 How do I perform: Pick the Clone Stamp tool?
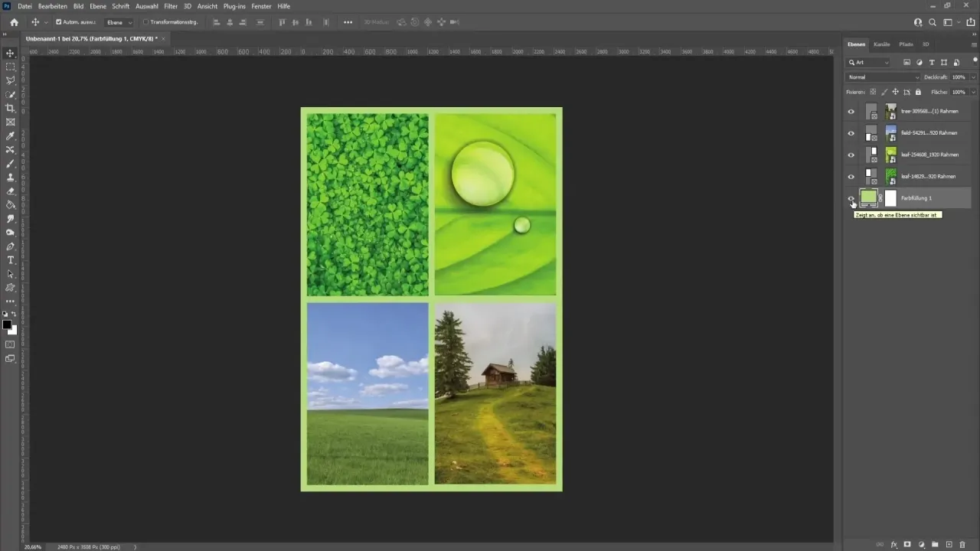[x=11, y=178]
